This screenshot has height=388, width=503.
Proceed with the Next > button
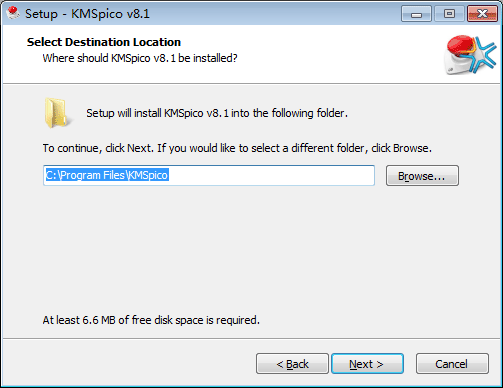[367, 364]
